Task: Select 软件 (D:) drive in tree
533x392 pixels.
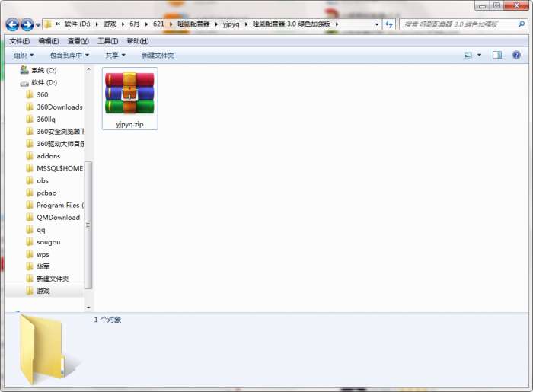Action: [x=44, y=82]
